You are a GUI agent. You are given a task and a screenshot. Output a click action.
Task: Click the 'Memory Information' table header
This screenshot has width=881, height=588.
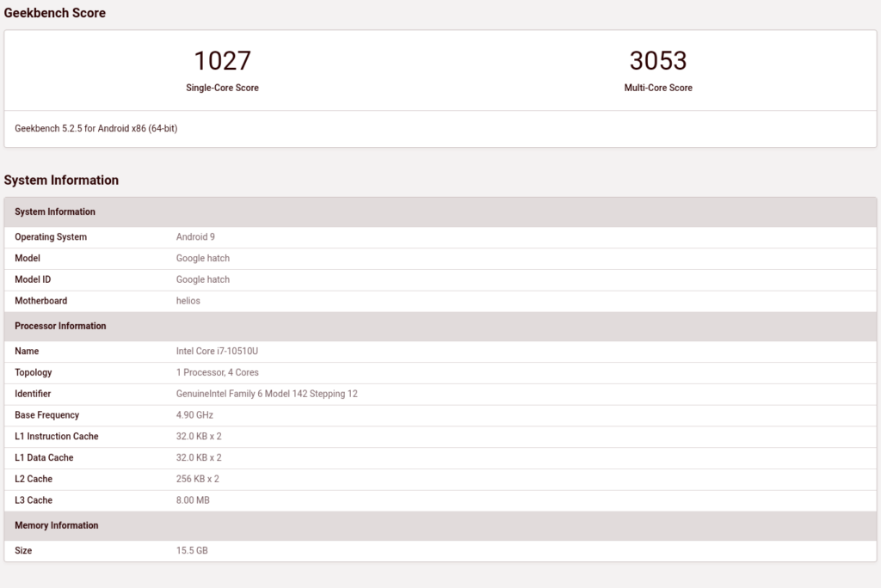(x=440, y=525)
